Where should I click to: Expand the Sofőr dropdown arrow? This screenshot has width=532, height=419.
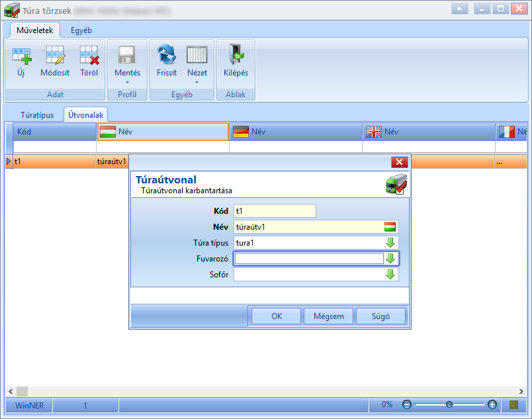[390, 275]
